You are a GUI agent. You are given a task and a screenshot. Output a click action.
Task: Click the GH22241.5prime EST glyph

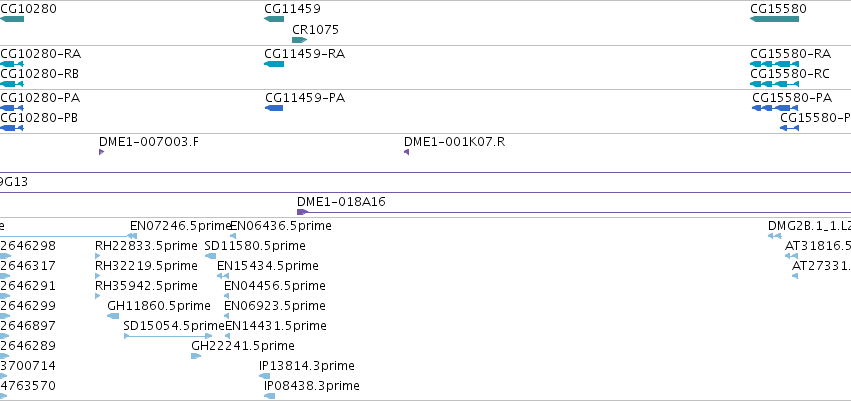pyautogui.click(x=196, y=356)
